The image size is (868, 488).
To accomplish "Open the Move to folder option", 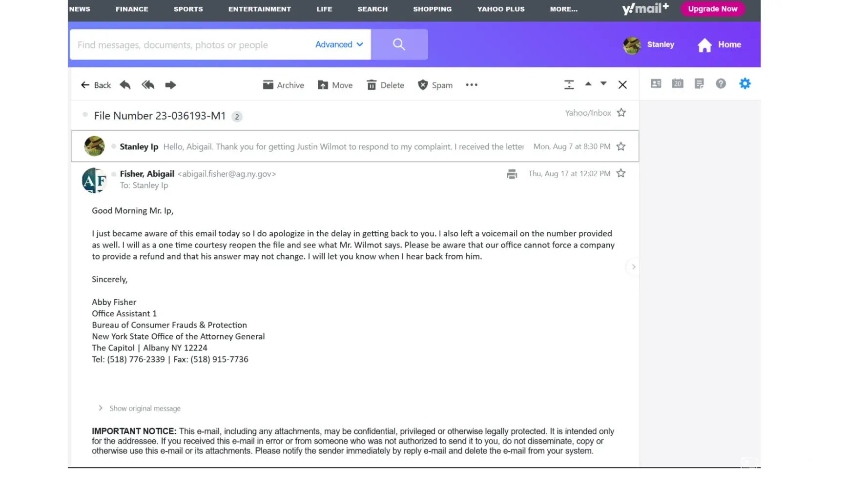I will [335, 85].
